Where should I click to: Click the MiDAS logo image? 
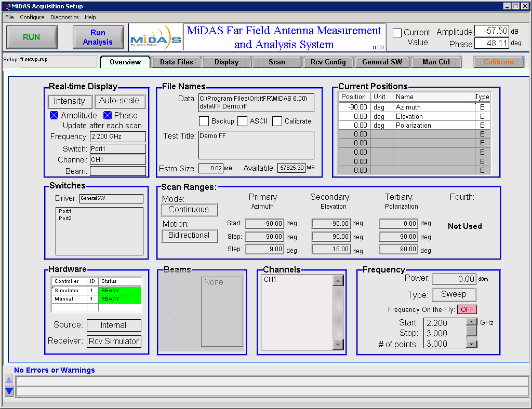pyautogui.click(x=156, y=37)
